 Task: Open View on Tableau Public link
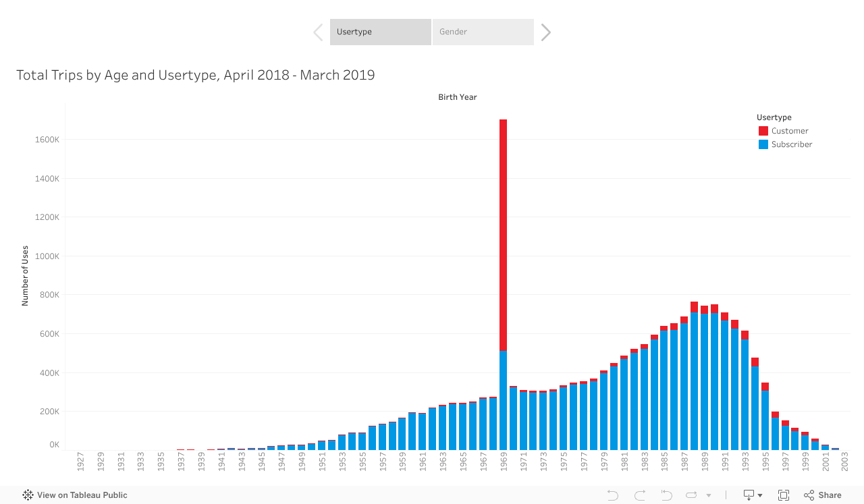pos(82,495)
